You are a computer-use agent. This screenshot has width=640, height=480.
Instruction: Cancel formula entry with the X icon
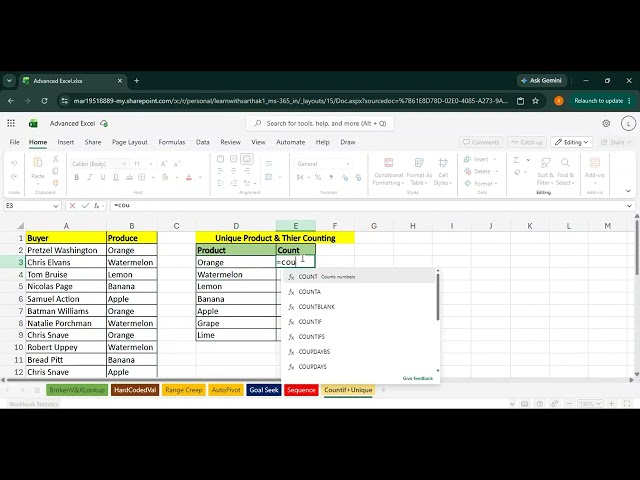72,206
